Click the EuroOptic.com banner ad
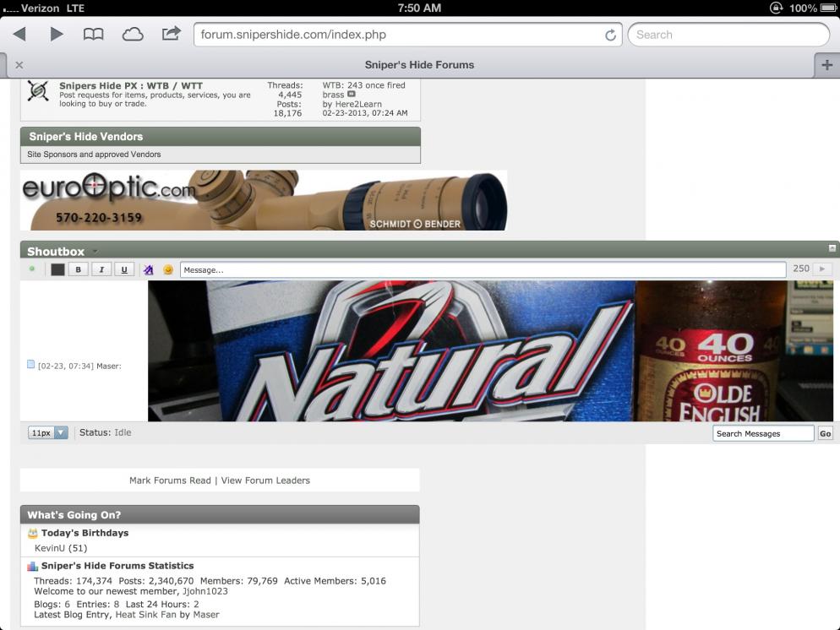The height and width of the screenshot is (630, 840). (264, 200)
